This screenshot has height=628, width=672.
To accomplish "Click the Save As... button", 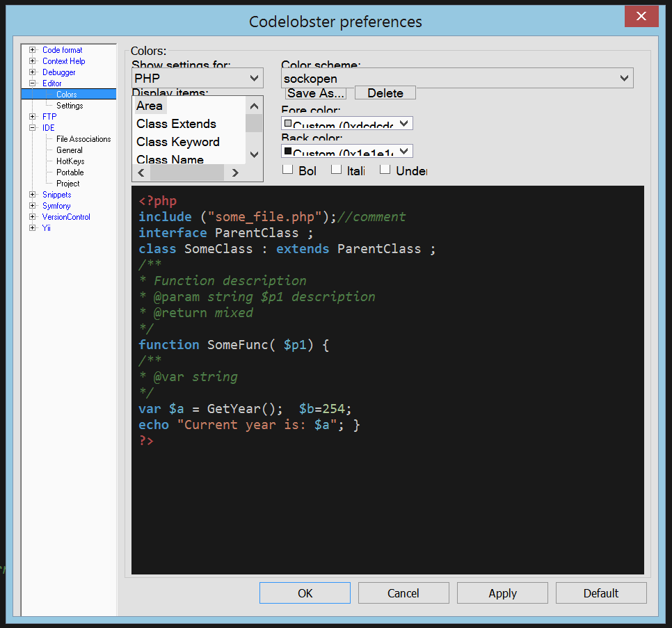I will [x=315, y=93].
